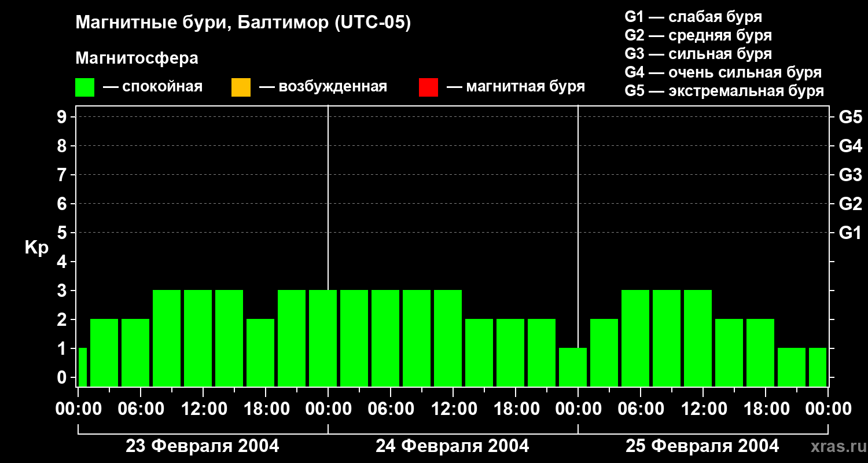Viewport: 868px width, 463px height.
Task: Click the '— магнитная буря' legend label
Action: pos(516,87)
